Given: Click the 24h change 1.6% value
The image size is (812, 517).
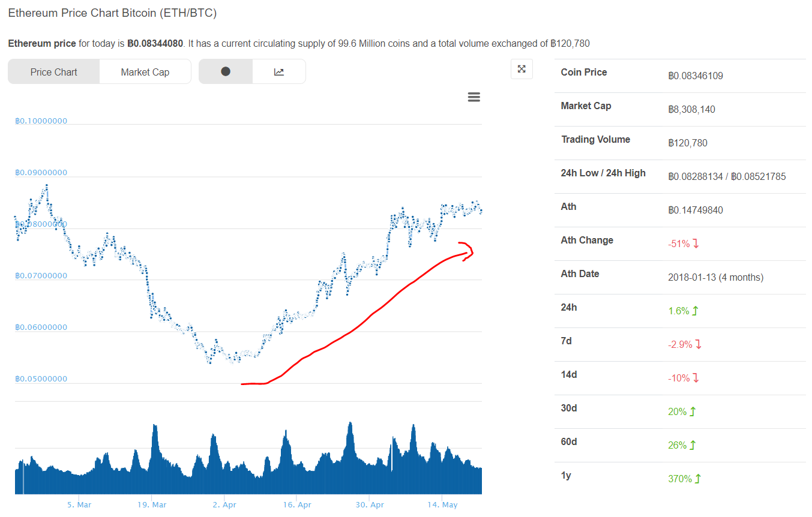Looking at the screenshot, I should [684, 311].
